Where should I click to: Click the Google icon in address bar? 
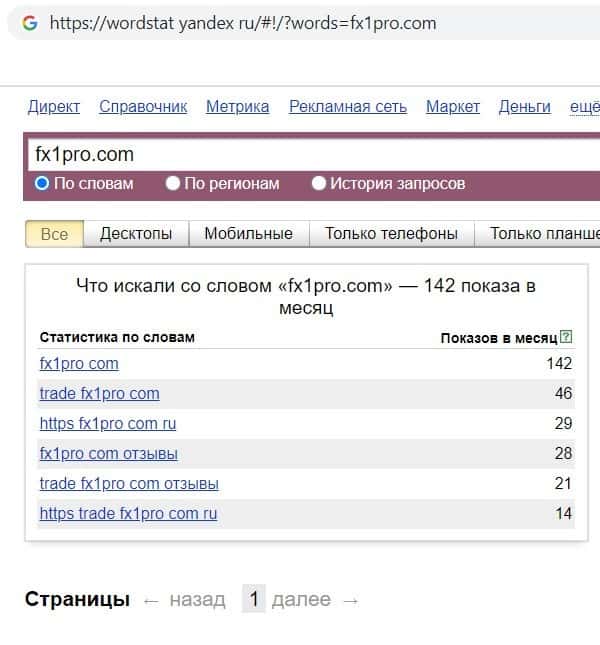pyautogui.click(x=29, y=22)
